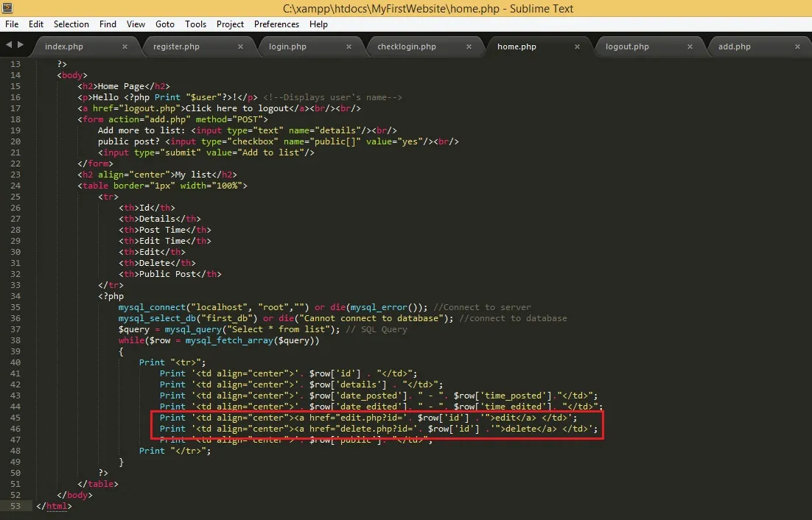Click the 'Edit Time' th text

162,241
